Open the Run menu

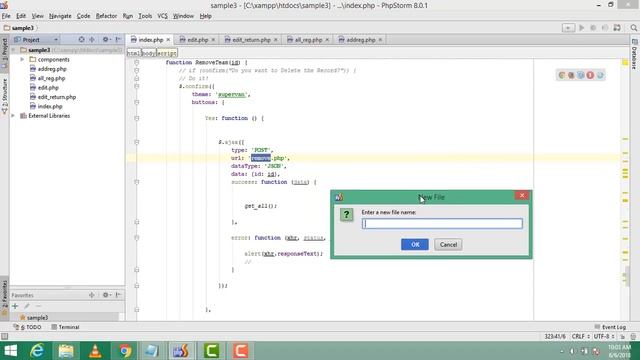128,16
